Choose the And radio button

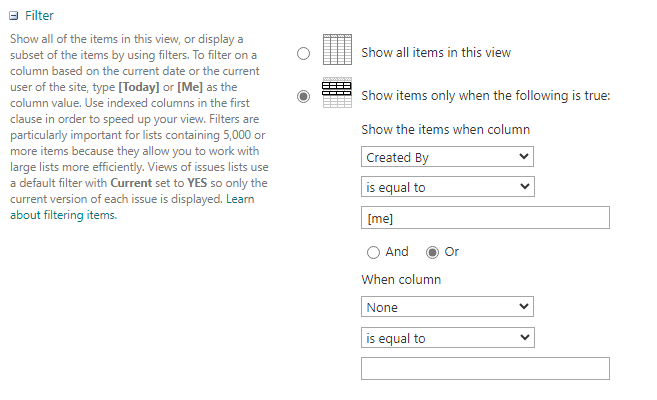(x=373, y=252)
